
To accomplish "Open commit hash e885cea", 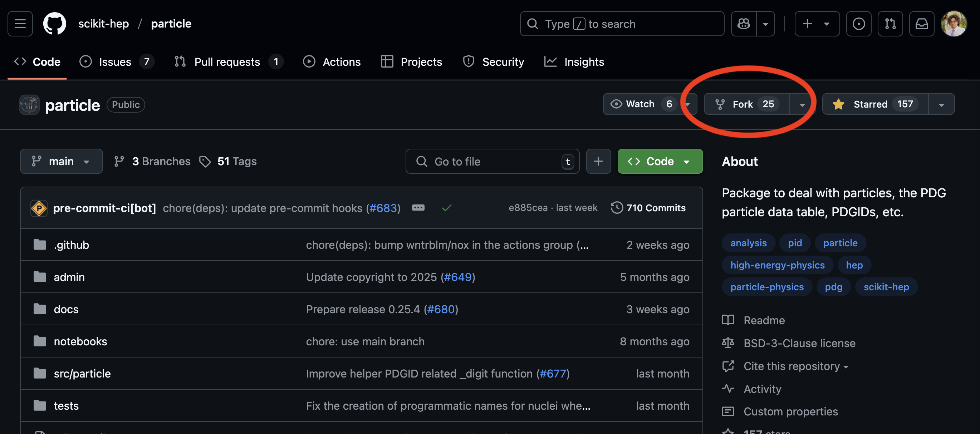I will pyautogui.click(x=528, y=208).
